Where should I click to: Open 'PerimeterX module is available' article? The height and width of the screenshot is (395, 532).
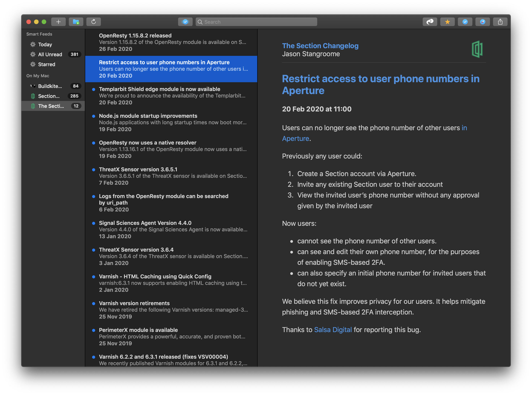[x=171, y=337]
